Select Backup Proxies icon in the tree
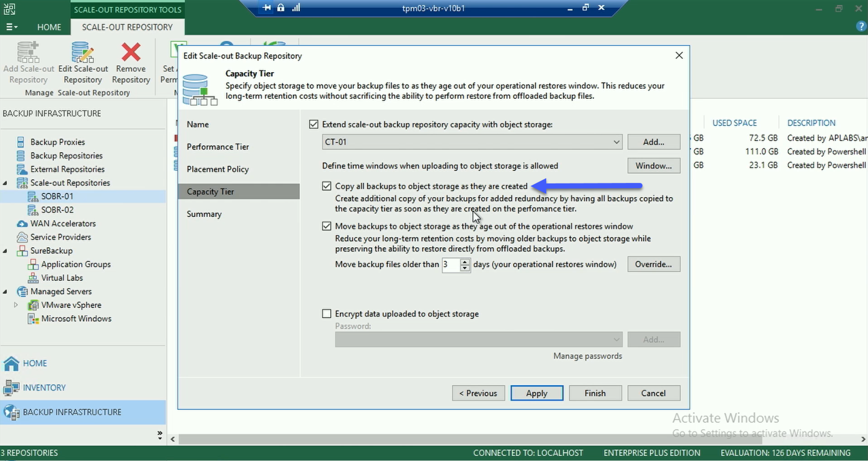 click(x=21, y=142)
